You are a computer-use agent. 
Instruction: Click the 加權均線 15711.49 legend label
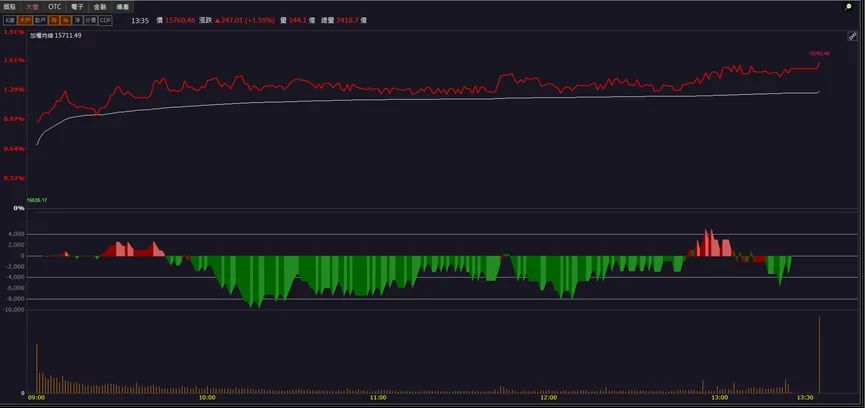tap(56, 35)
